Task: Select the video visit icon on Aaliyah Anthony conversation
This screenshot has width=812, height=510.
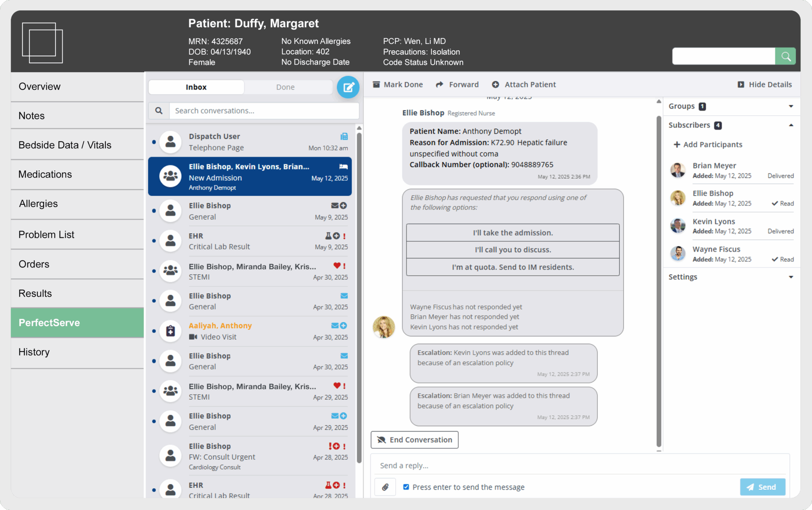Action: coord(193,337)
